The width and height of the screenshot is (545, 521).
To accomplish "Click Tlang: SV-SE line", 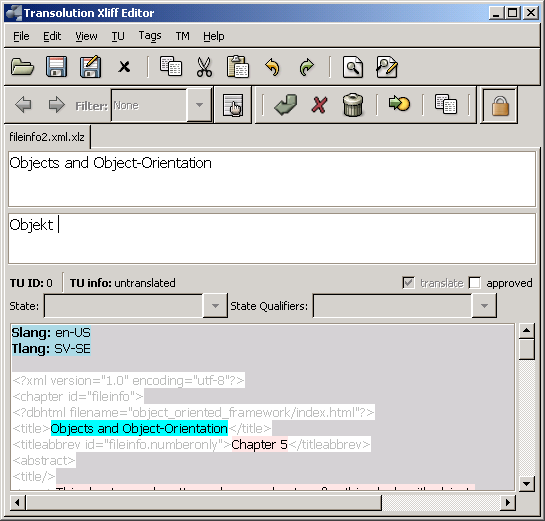I will click(51, 349).
